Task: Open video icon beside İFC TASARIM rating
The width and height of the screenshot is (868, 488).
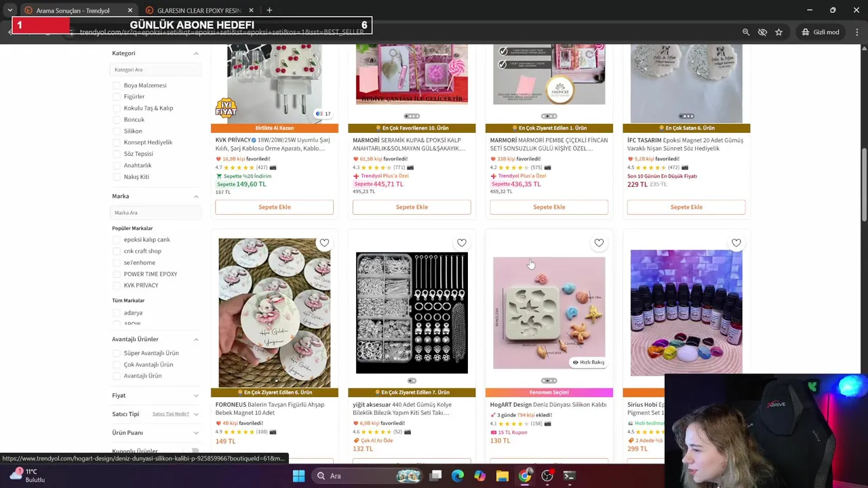Action: tap(686, 167)
